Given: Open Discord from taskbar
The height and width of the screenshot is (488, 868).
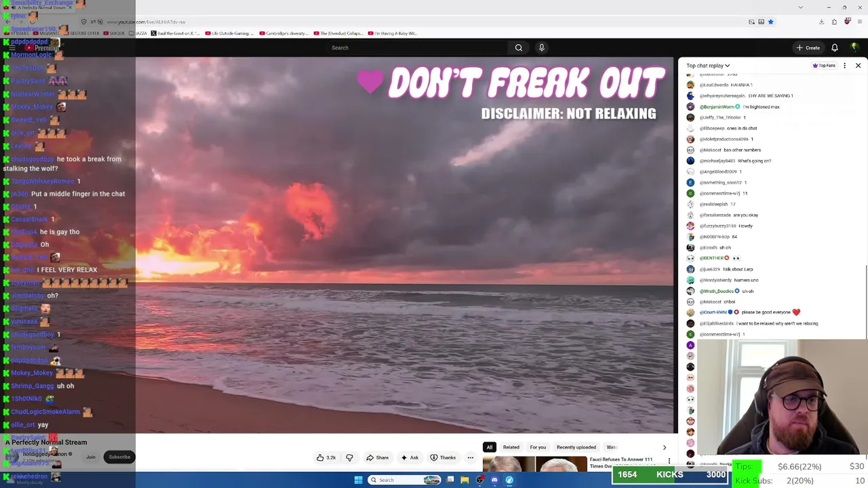Looking at the screenshot, I should (494, 480).
